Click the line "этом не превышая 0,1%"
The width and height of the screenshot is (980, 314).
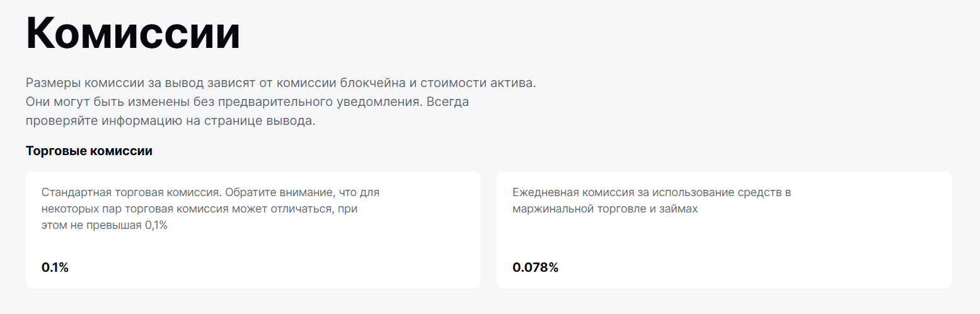coord(104,225)
